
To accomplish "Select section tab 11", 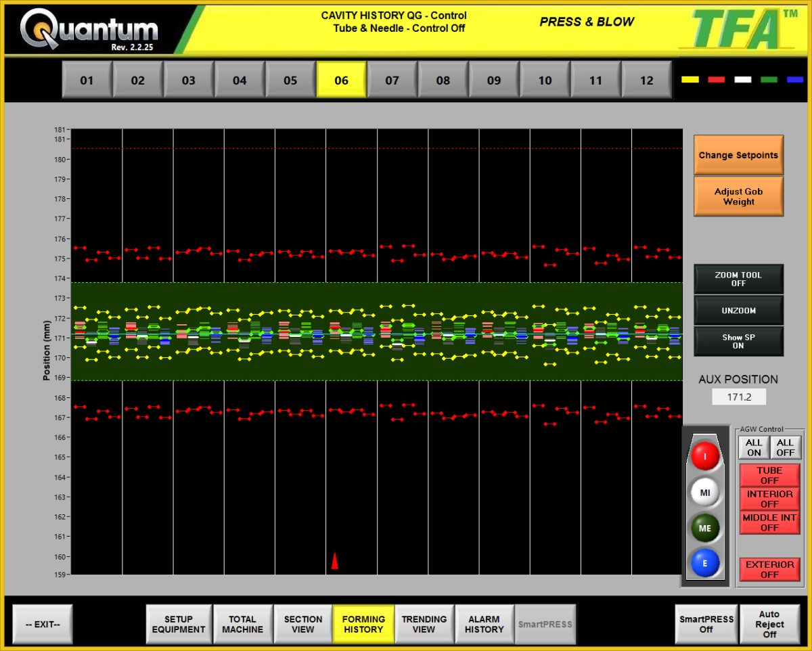I will coord(595,80).
